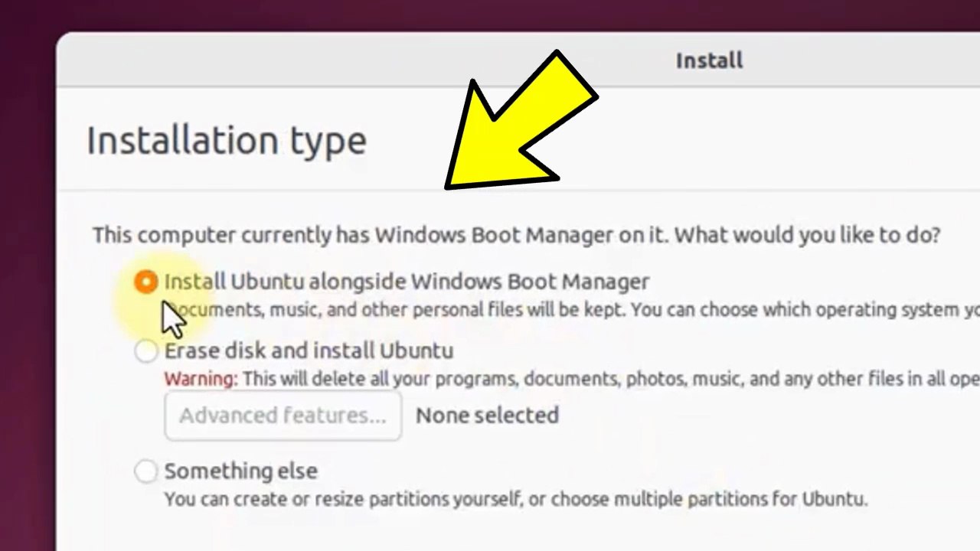The height and width of the screenshot is (551, 980).
Task: Open the Advanced features button
Action: (283, 416)
